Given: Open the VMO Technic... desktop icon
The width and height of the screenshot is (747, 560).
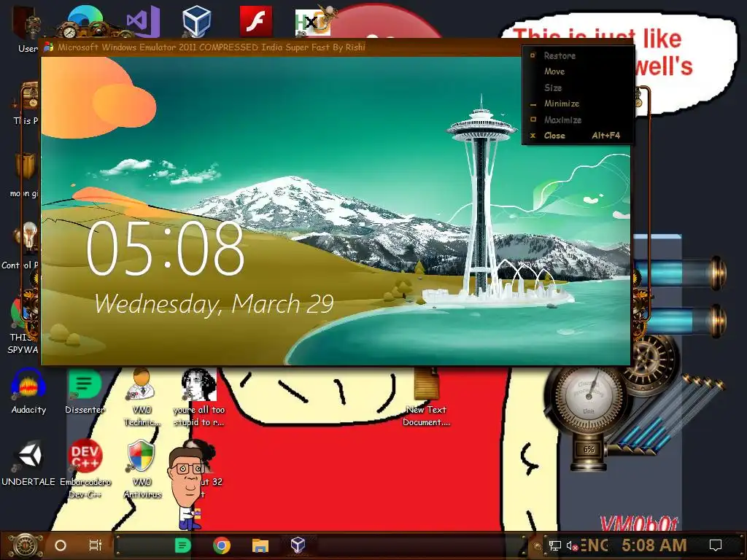Looking at the screenshot, I should [x=142, y=397].
